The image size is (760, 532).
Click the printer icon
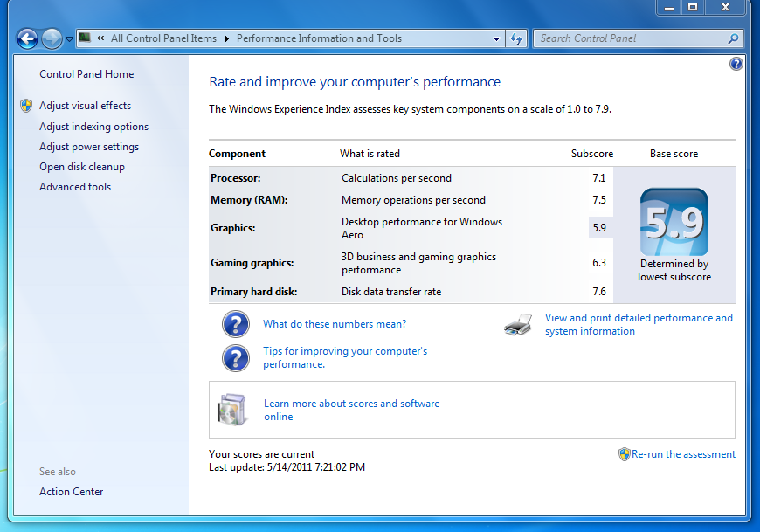point(518,325)
